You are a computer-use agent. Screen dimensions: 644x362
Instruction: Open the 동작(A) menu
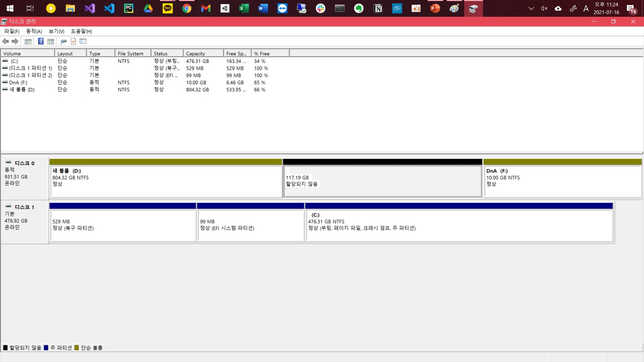pos(34,31)
